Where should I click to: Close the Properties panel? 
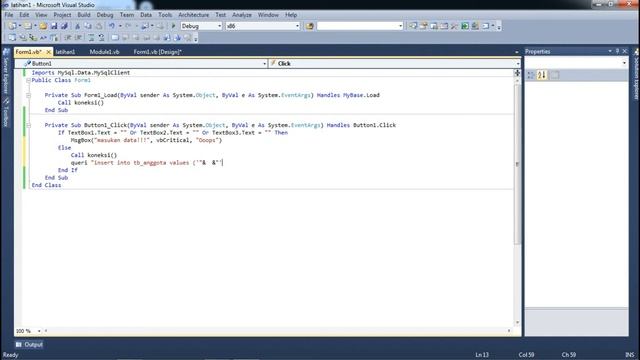625,51
